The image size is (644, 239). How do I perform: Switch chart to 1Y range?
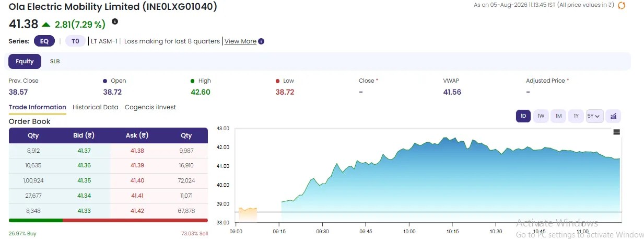[x=576, y=116]
